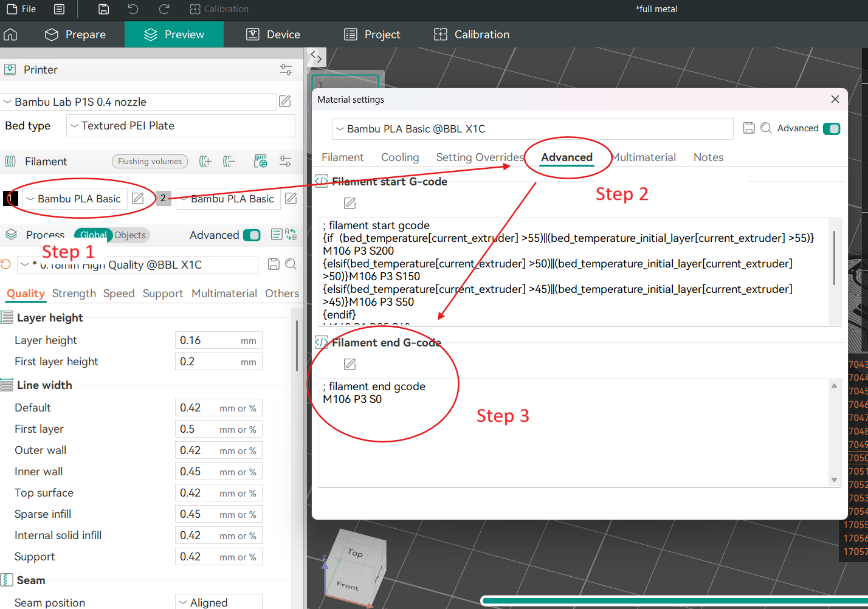
Task: Click edit icon under Filament start G-code
Action: [350, 203]
